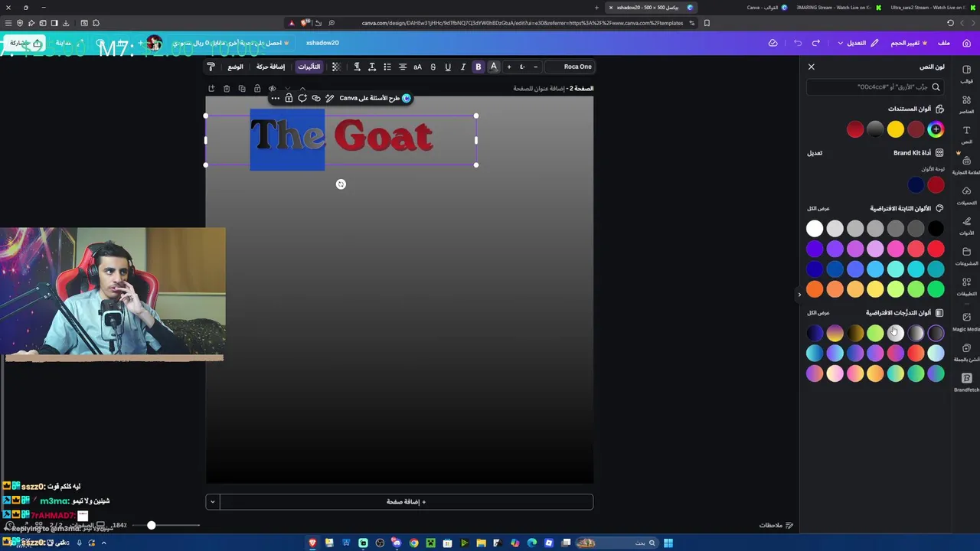Open the format painter (copy style) tool
Image resolution: width=980 pixels, height=551 pixels.
tap(211, 67)
